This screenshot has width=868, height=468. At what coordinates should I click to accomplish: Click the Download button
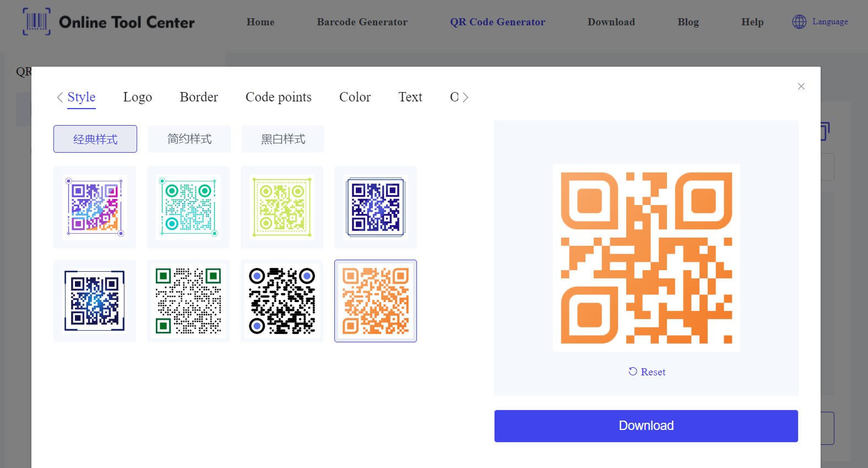[646, 426]
